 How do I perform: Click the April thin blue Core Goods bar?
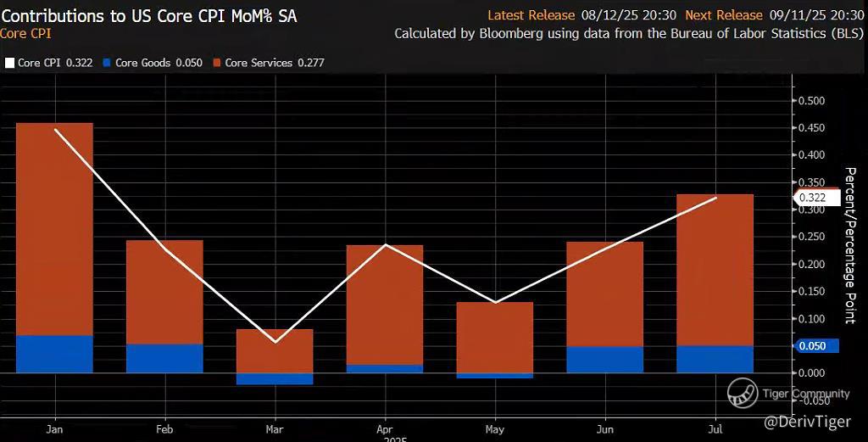tap(385, 369)
